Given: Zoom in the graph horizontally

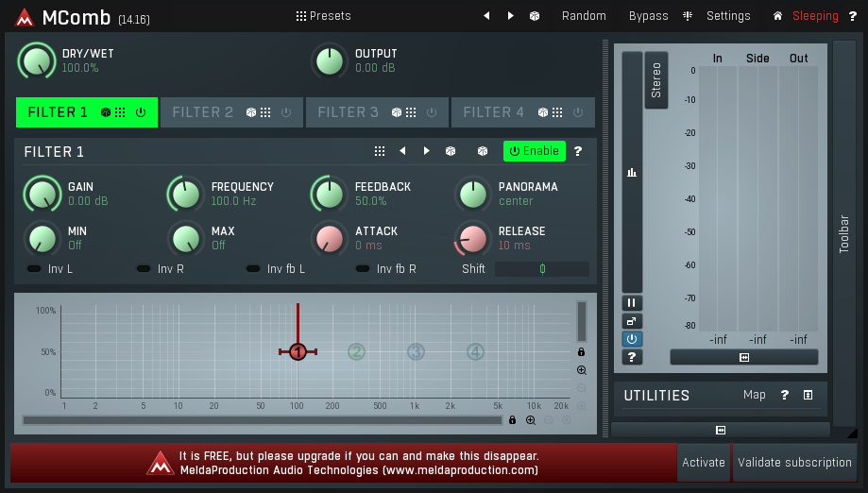Looking at the screenshot, I should [531, 420].
